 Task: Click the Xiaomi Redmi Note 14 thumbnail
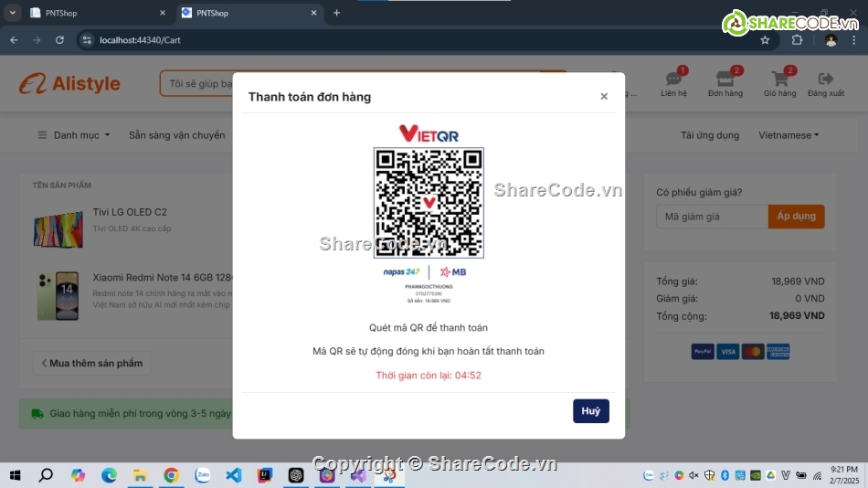point(58,296)
